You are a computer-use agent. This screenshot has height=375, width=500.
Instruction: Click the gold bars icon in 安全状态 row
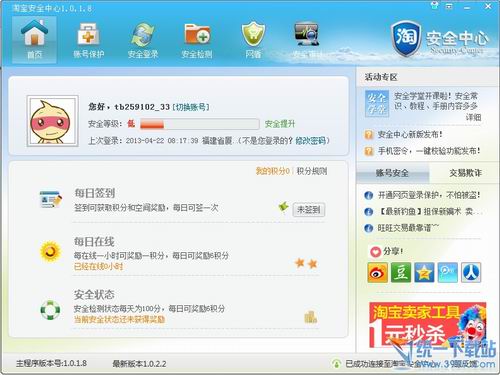(310, 317)
